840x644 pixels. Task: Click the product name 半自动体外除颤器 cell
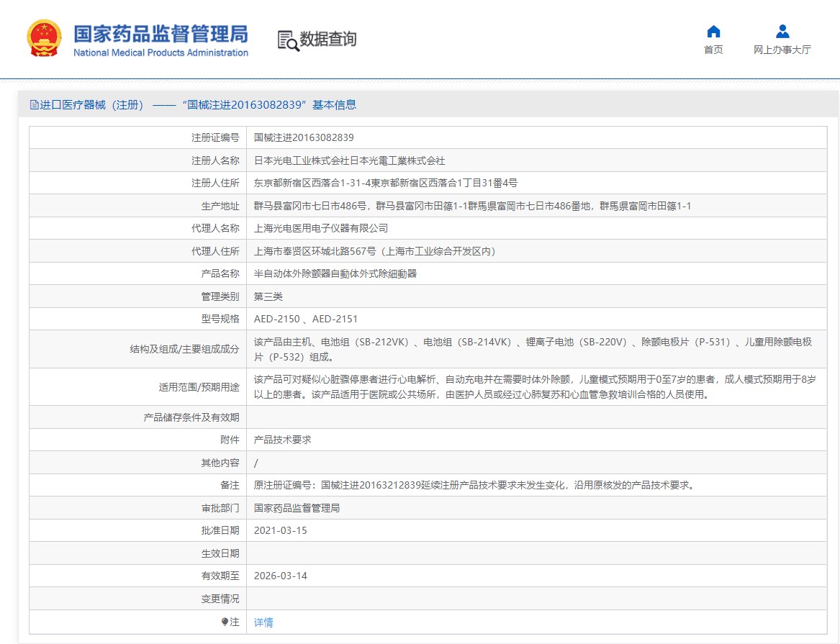click(335, 273)
